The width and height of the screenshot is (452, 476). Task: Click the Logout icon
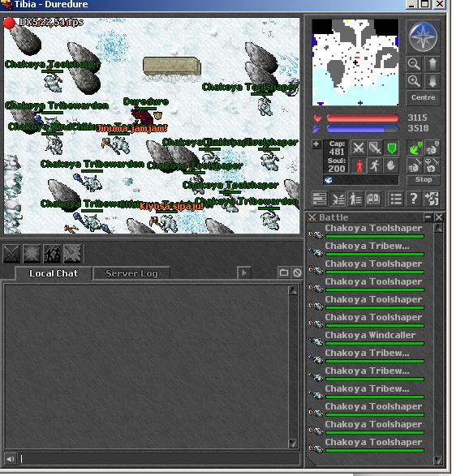pos(432,199)
